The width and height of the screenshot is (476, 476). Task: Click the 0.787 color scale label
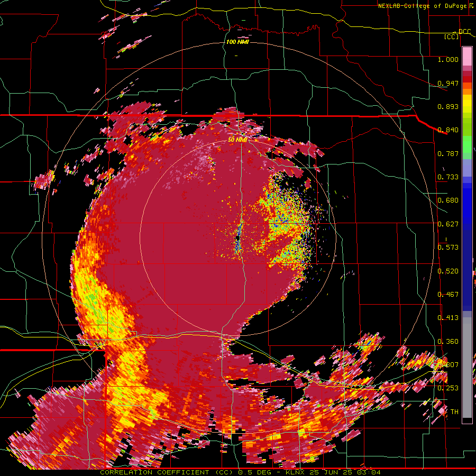click(448, 153)
